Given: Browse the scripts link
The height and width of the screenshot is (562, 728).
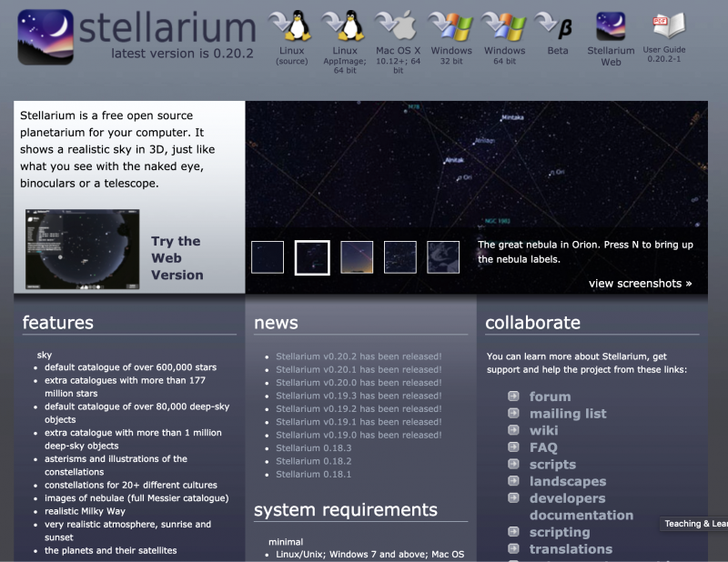Looking at the screenshot, I should pyautogui.click(x=552, y=464).
